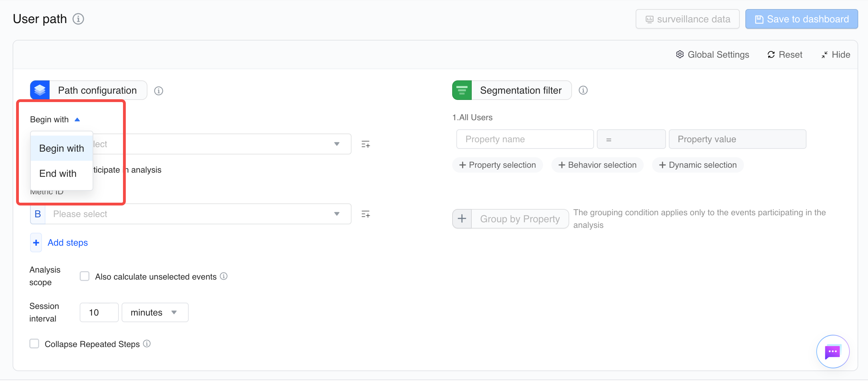The width and height of the screenshot is (868, 383).
Task: Click the Group by Property field
Action: (x=520, y=219)
